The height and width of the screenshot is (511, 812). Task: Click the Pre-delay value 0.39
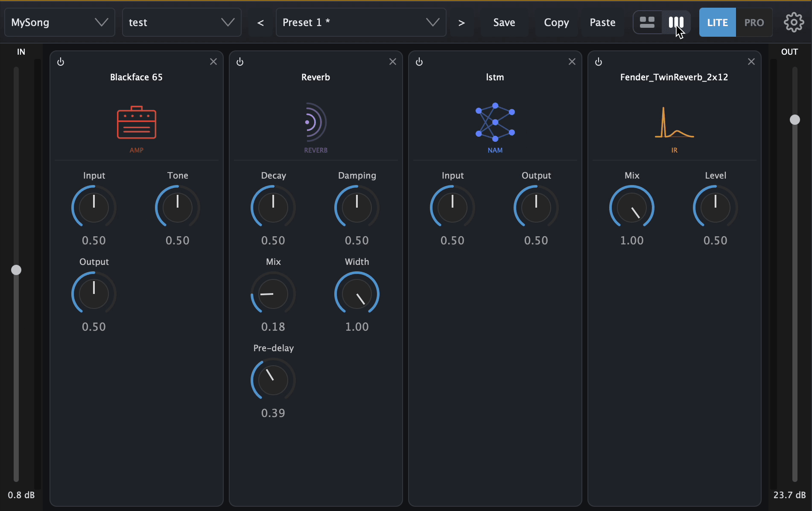273,413
